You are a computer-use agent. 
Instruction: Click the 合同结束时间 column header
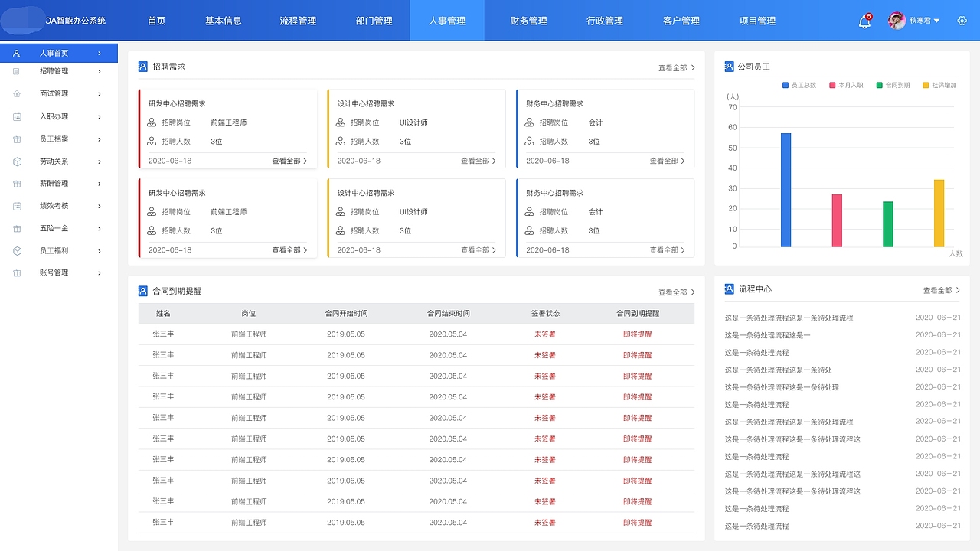tap(449, 314)
